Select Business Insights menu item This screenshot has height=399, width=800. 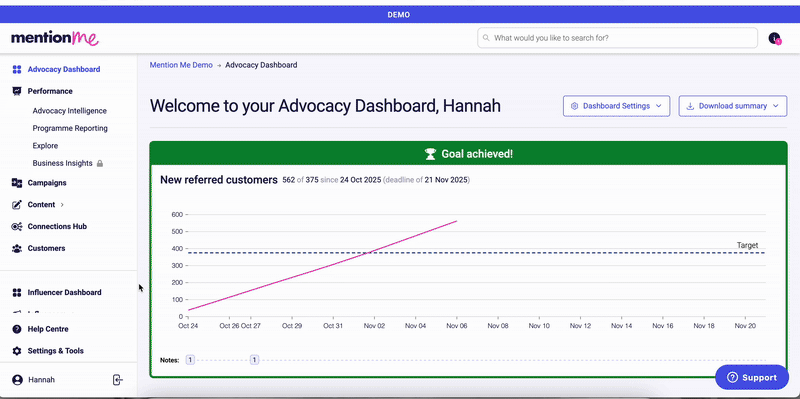click(62, 163)
